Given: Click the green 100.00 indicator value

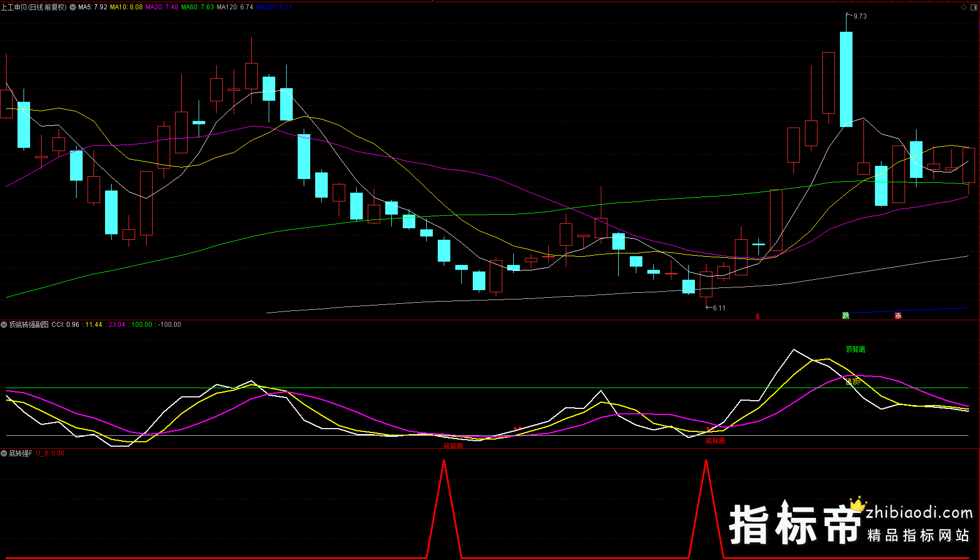Looking at the screenshot, I should coord(142,325).
